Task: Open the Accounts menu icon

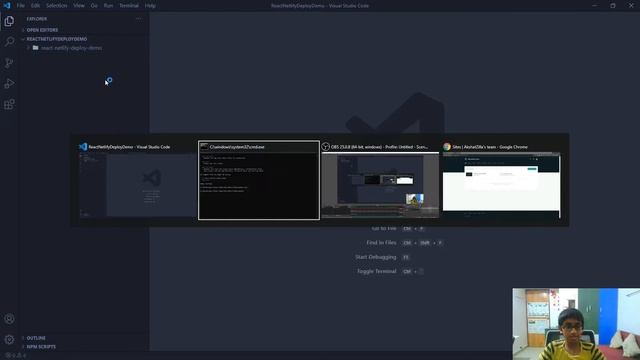Action: click(x=9, y=319)
